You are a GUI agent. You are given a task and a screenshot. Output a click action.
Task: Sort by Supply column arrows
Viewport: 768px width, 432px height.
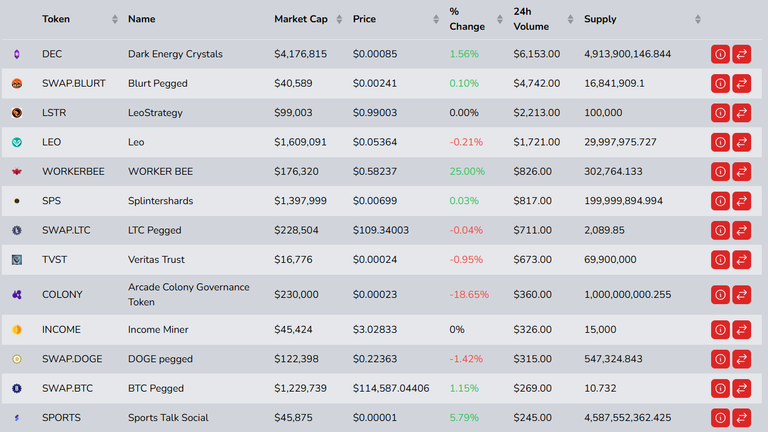[698, 19]
